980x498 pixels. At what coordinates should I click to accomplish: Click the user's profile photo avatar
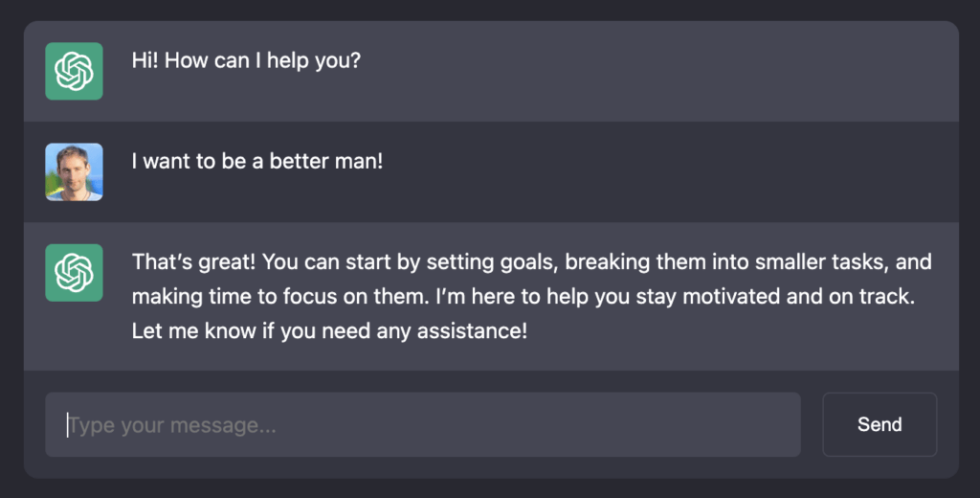[x=74, y=171]
